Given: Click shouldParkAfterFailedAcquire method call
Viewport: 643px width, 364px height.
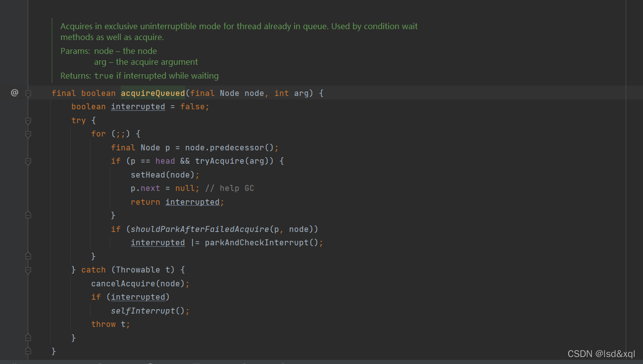Looking at the screenshot, I should pyautogui.click(x=199, y=229).
